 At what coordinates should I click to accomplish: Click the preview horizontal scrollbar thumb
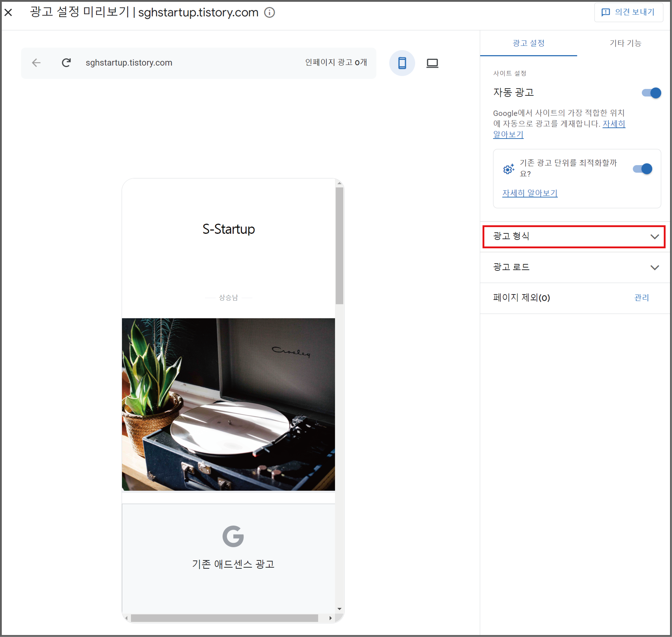click(224, 618)
